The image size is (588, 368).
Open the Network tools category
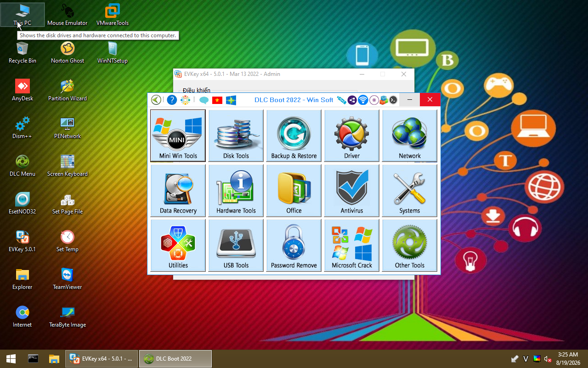click(x=409, y=136)
